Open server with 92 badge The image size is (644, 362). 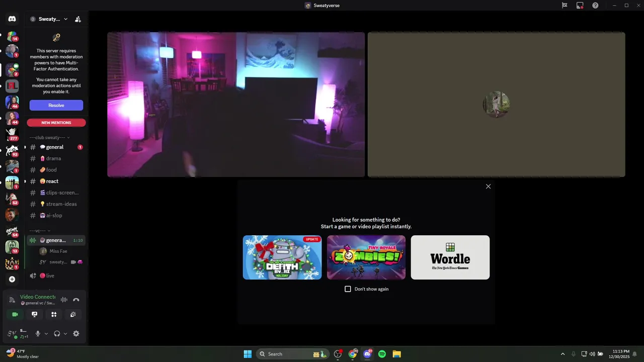pyautogui.click(x=12, y=150)
